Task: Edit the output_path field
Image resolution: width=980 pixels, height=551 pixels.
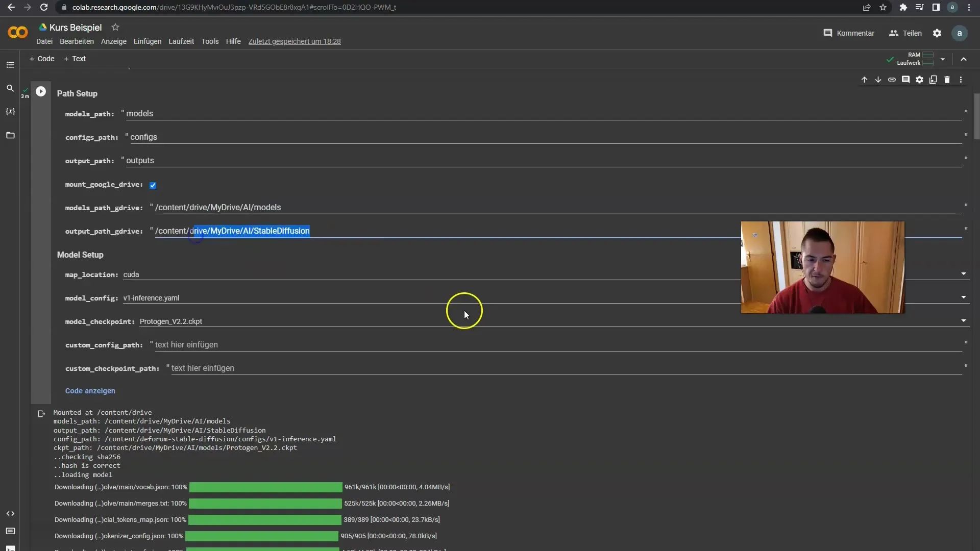Action: pos(544,161)
